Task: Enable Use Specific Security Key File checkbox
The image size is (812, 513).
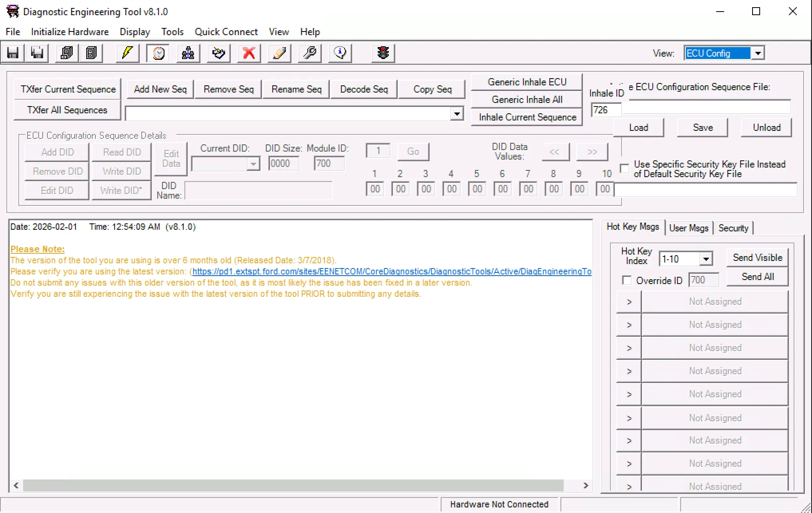Action: click(624, 168)
